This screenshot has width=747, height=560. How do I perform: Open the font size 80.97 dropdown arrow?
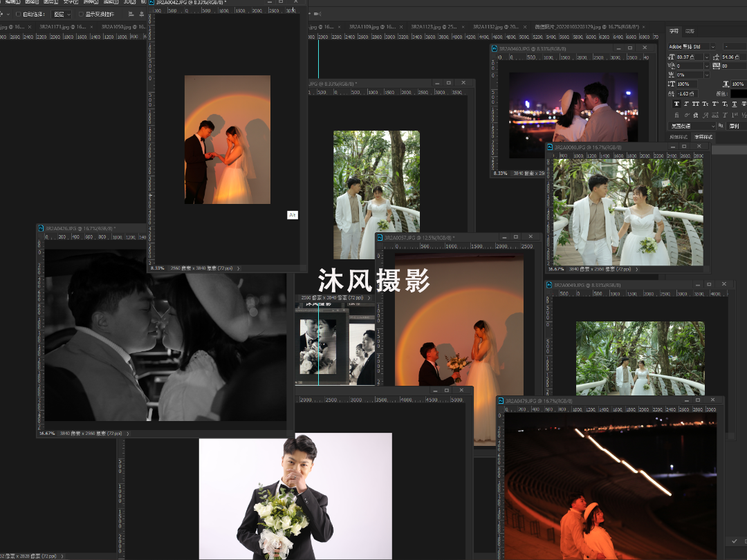click(x=706, y=57)
